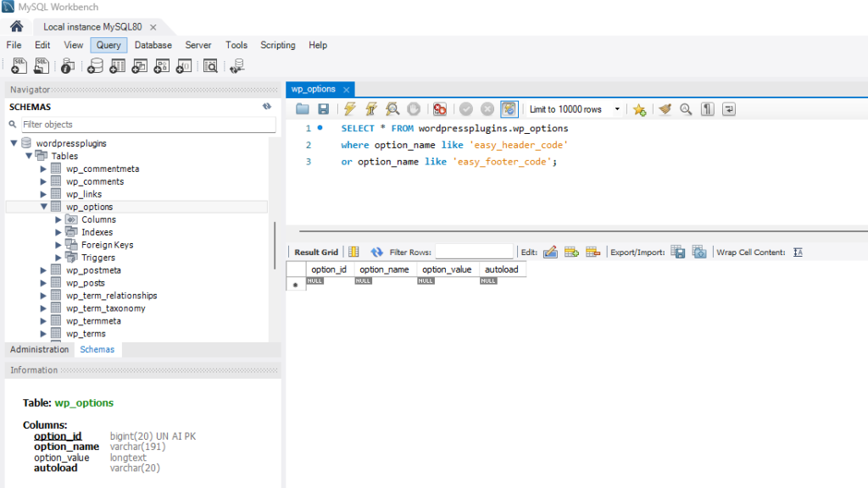This screenshot has height=488, width=868.
Task: Execute the SQL query with the lightning bolt icon
Action: (x=349, y=108)
